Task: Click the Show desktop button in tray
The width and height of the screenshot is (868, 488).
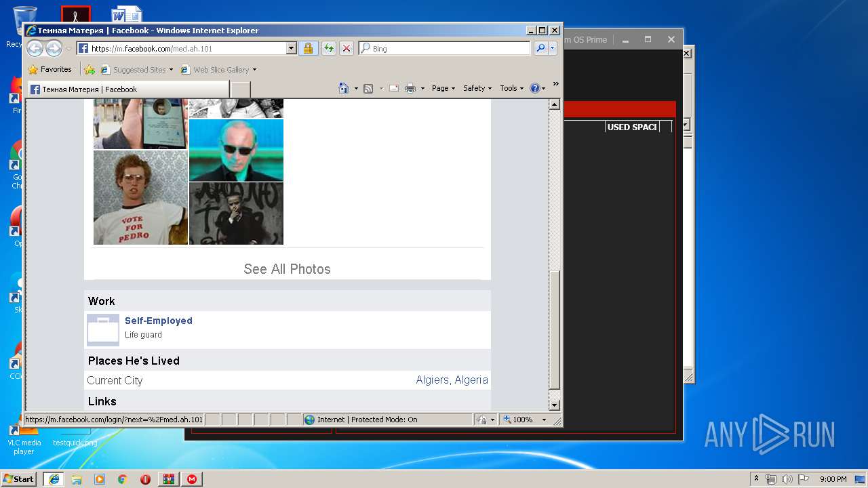Action: point(861,479)
